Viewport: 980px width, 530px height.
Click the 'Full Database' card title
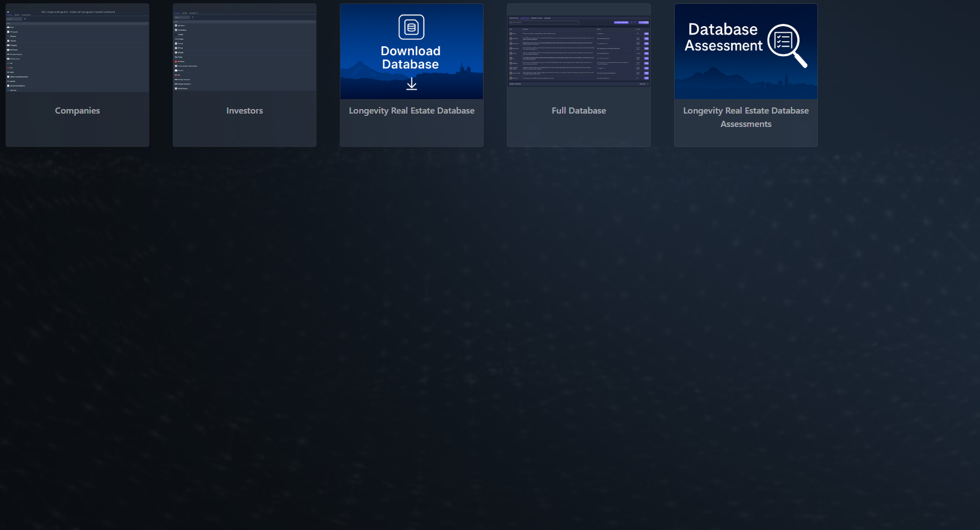[579, 111]
